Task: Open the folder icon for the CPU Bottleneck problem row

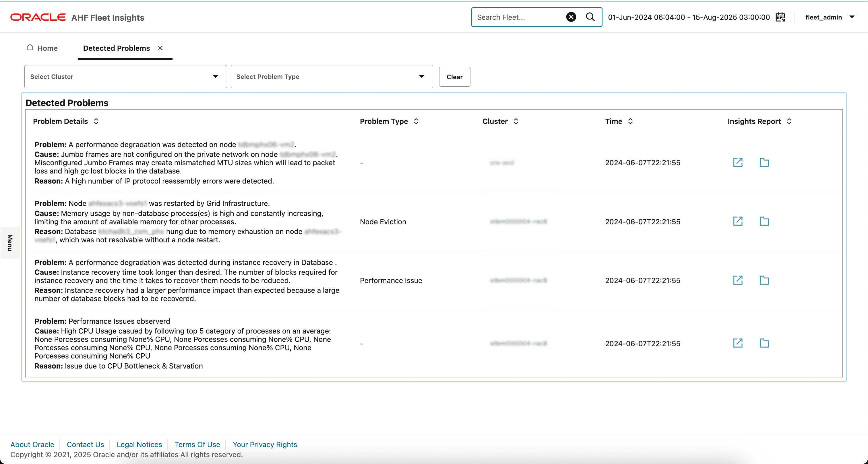Action: (764, 343)
